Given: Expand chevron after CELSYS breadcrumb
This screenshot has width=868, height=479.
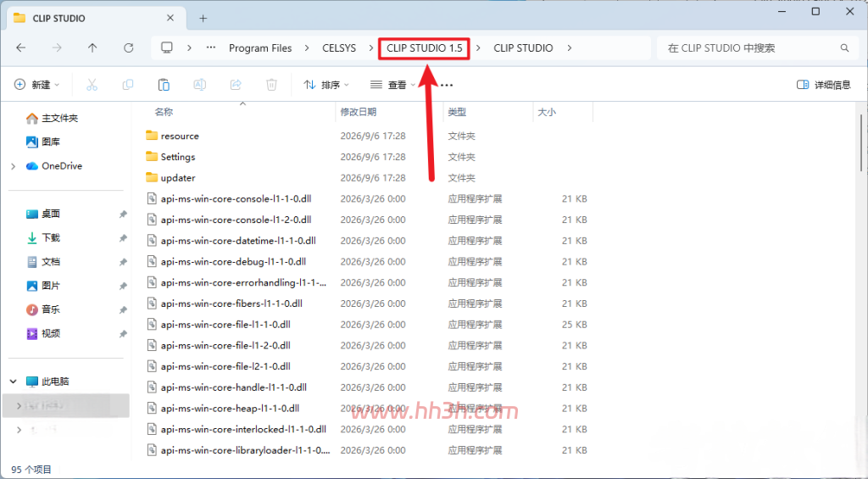Looking at the screenshot, I should tap(370, 48).
